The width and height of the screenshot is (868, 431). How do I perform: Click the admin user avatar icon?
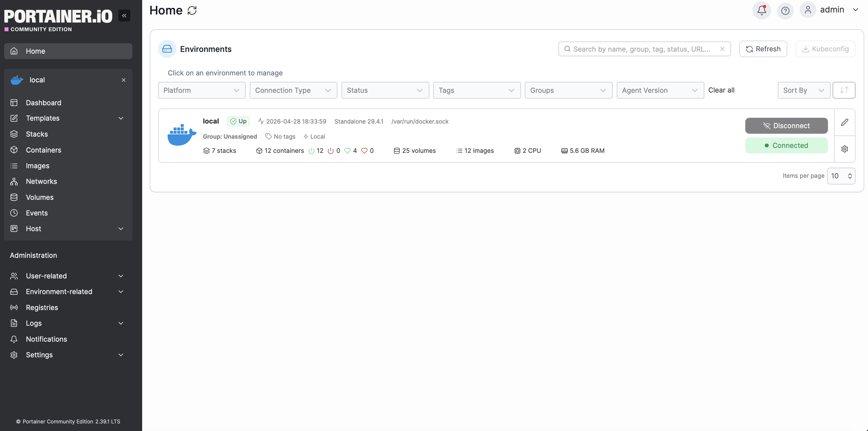pyautogui.click(x=808, y=10)
